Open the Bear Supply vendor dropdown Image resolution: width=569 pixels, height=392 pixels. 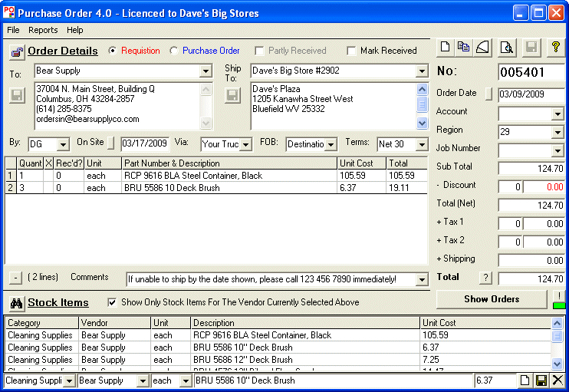206,71
